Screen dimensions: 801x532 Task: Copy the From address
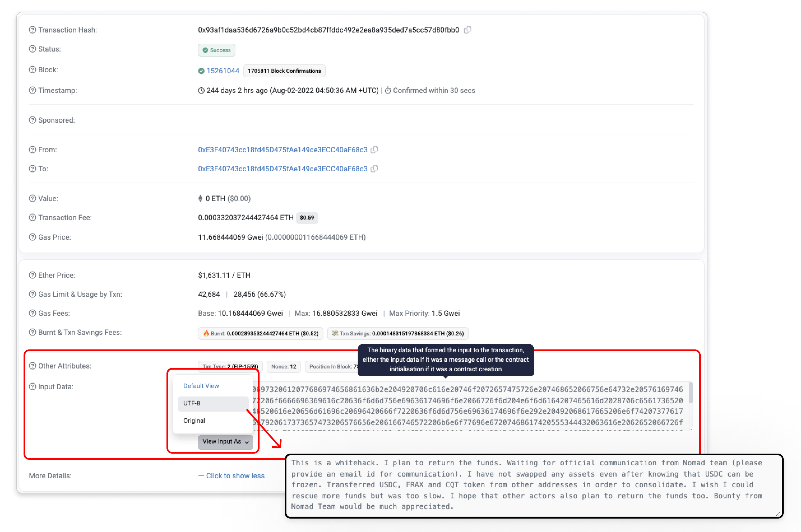[374, 150]
